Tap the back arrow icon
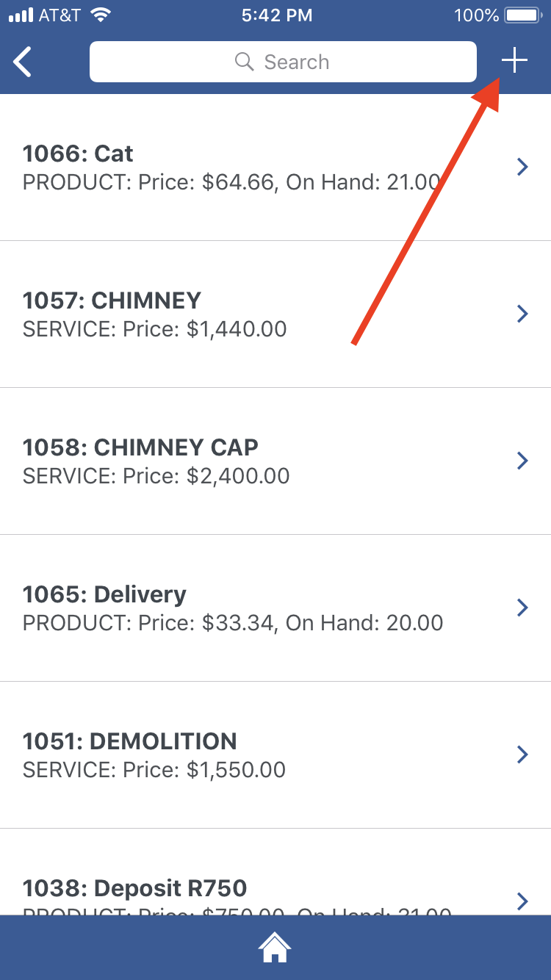Viewport: 551px width, 980px height. 23,62
